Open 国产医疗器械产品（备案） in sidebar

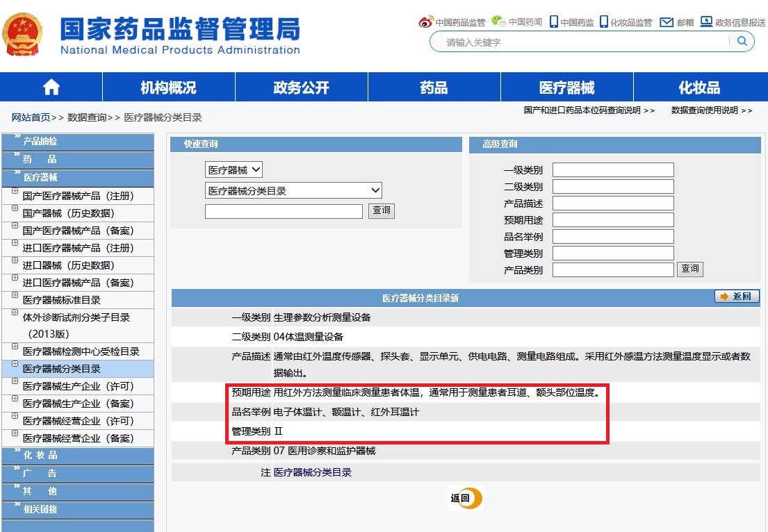click(x=79, y=231)
